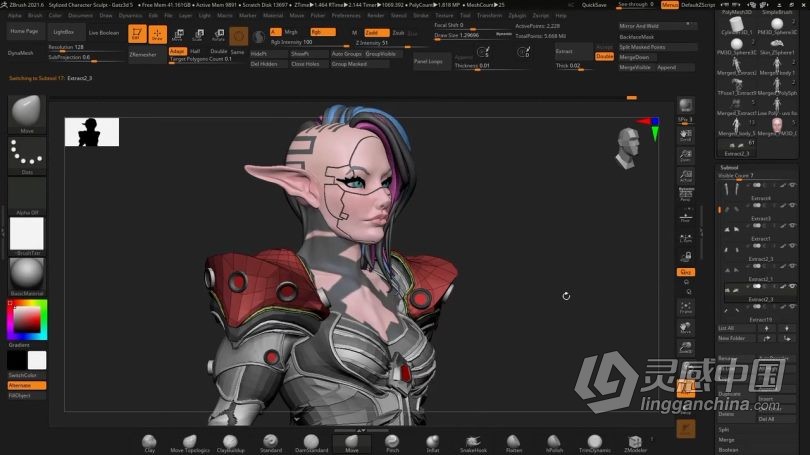Open the Brush menu
Viewport: 810px width, 455px height.
[x=35, y=15]
